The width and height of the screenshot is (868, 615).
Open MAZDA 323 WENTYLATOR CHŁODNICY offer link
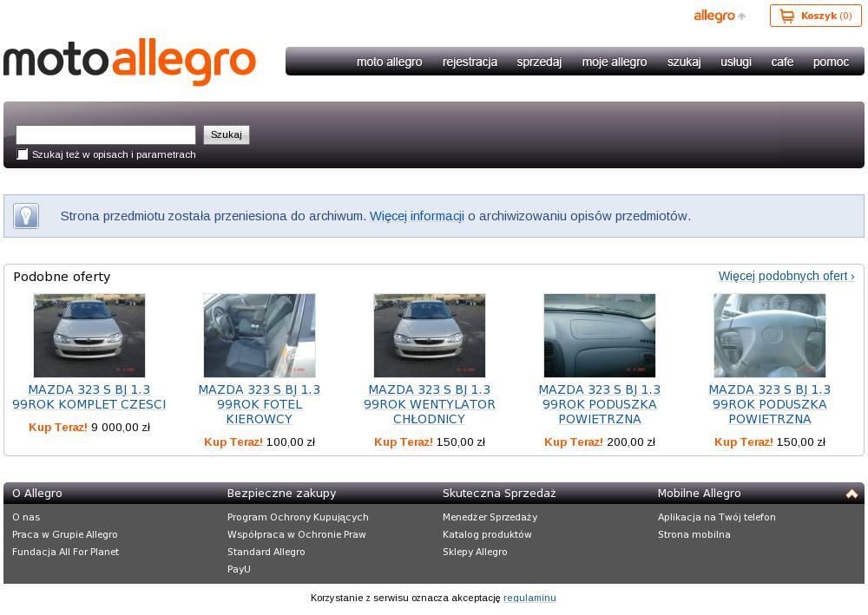coord(430,404)
